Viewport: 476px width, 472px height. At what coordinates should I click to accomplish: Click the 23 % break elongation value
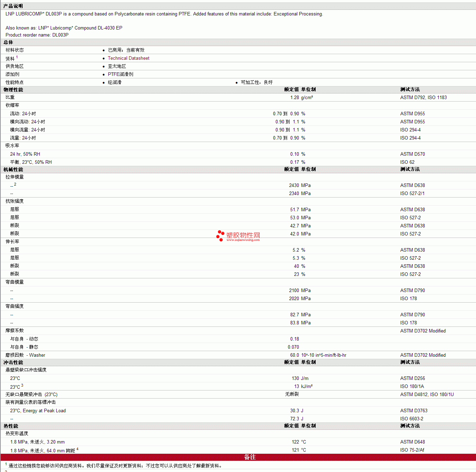click(299, 274)
